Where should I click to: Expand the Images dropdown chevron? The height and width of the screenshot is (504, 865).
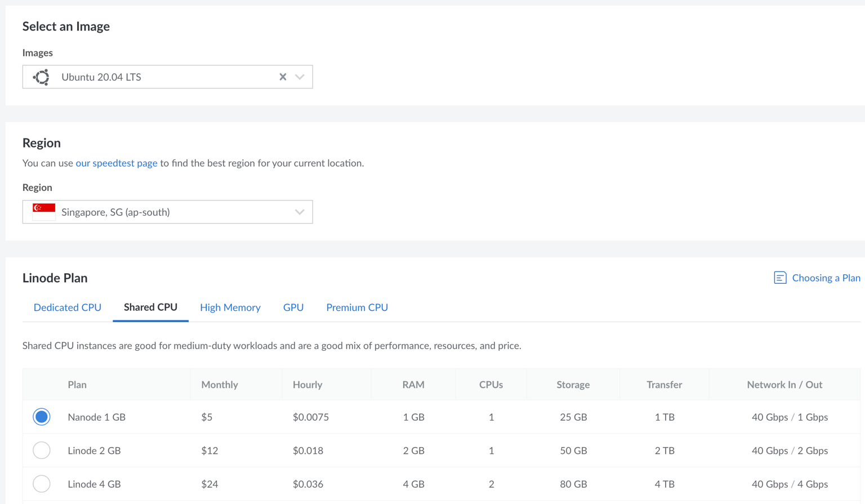(300, 77)
